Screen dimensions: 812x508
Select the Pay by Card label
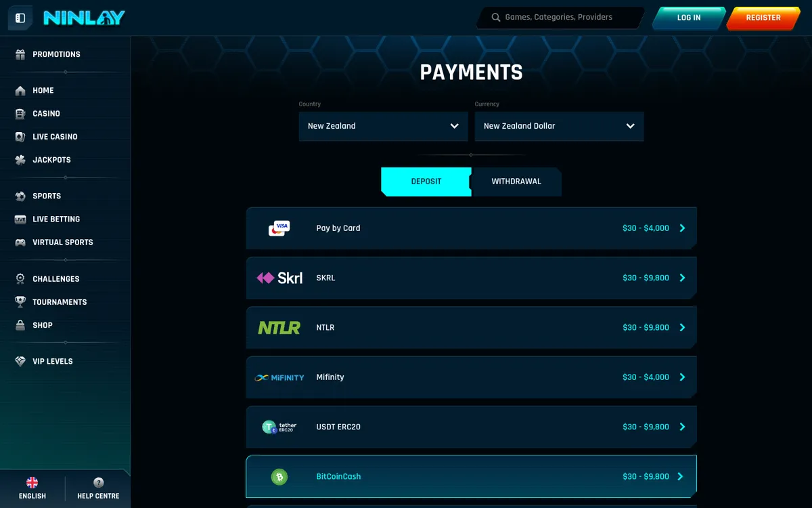(338, 228)
